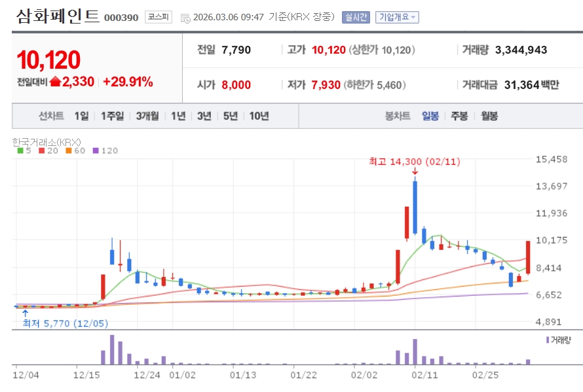Switch to 월봉 candle chart

pyautogui.click(x=489, y=116)
